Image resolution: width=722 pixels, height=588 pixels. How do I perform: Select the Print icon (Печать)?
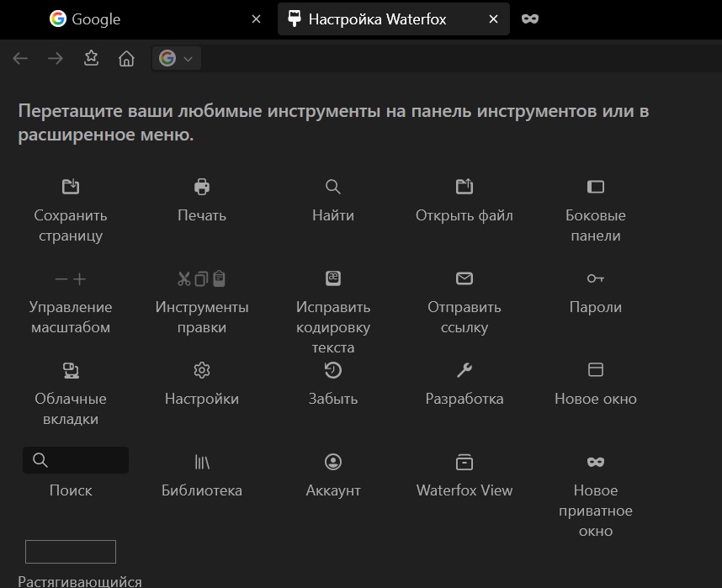(x=202, y=187)
